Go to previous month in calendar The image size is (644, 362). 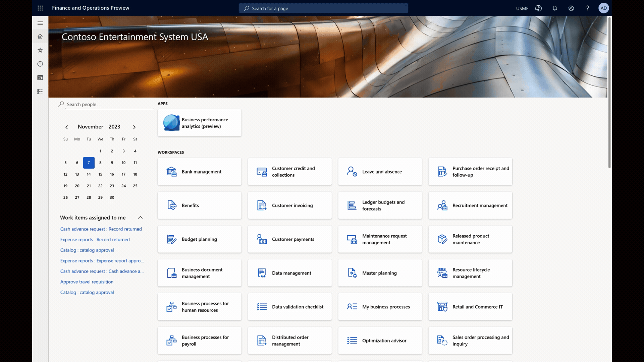tap(67, 127)
